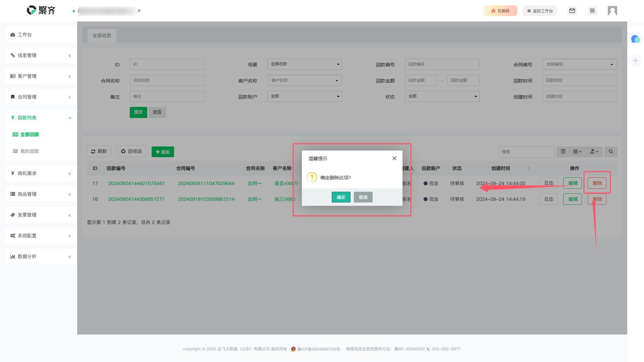Screen dimensions: 644x362
Task: Open 状态 dropdown
Action: [x=442, y=96]
